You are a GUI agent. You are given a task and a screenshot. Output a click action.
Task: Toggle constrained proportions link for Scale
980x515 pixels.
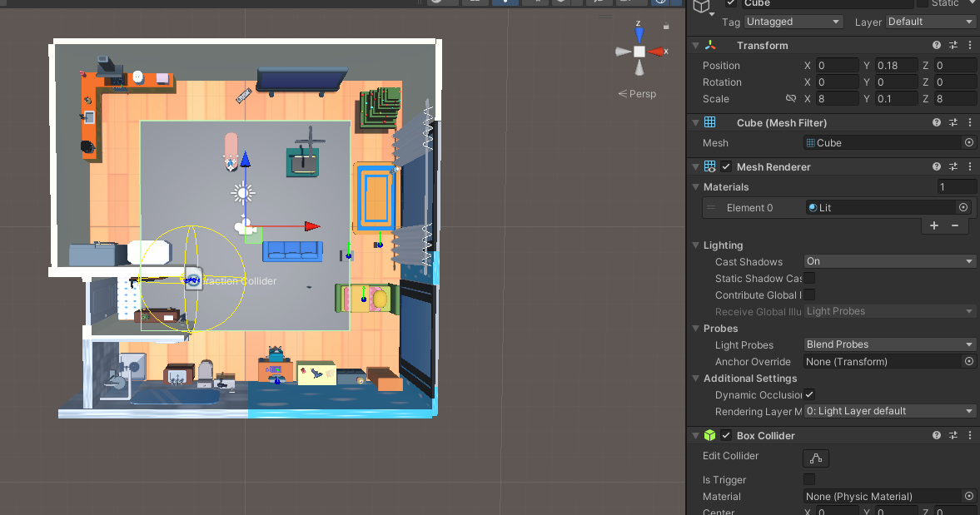(791, 99)
